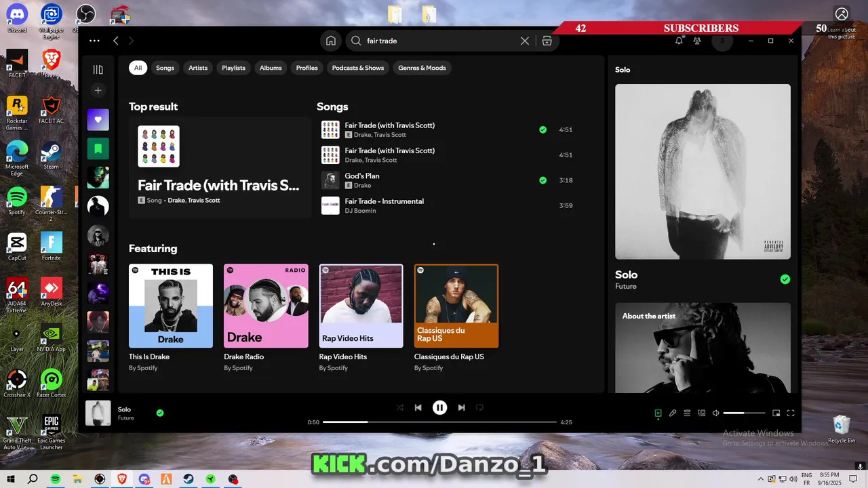
Task: Open Drake Radio playlist
Action: click(266, 319)
